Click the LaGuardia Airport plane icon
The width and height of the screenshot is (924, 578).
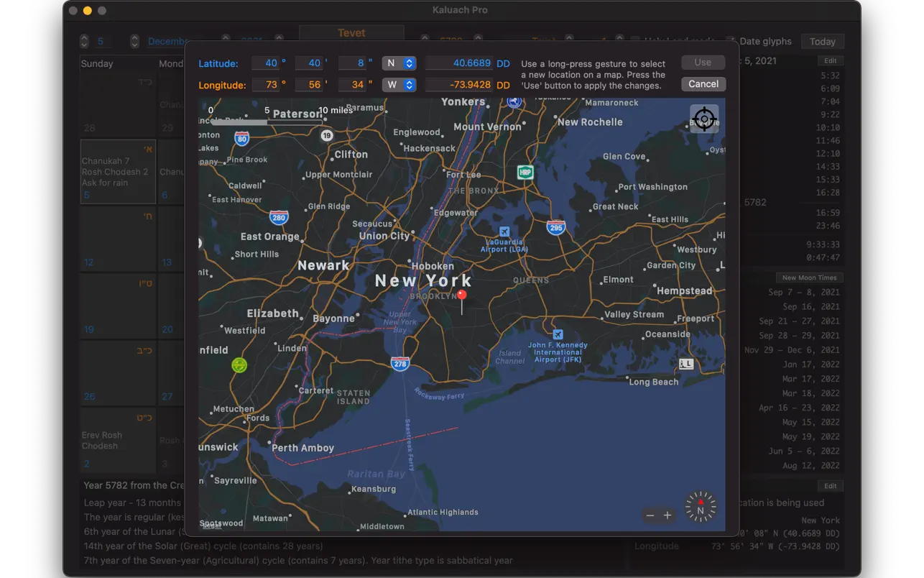504,231
